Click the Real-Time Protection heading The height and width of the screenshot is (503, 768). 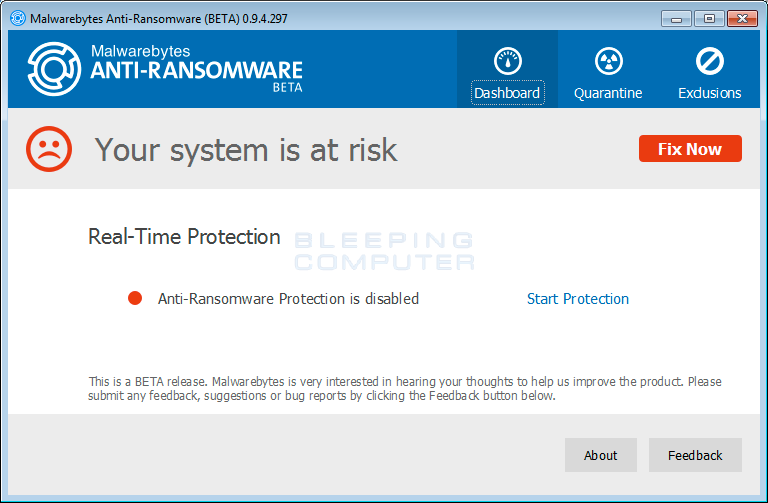pyautogui.click(x=184, y=237)
